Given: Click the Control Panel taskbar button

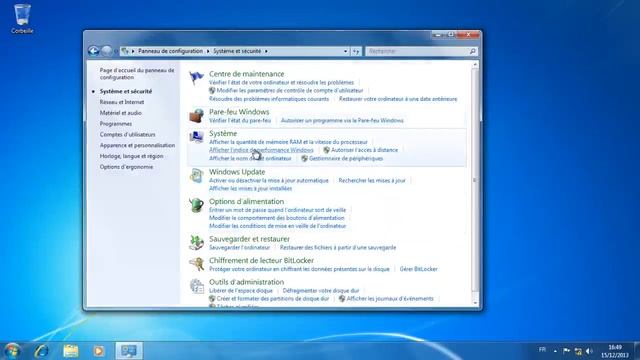Looking at the screenshot, I should pos(129,351).
